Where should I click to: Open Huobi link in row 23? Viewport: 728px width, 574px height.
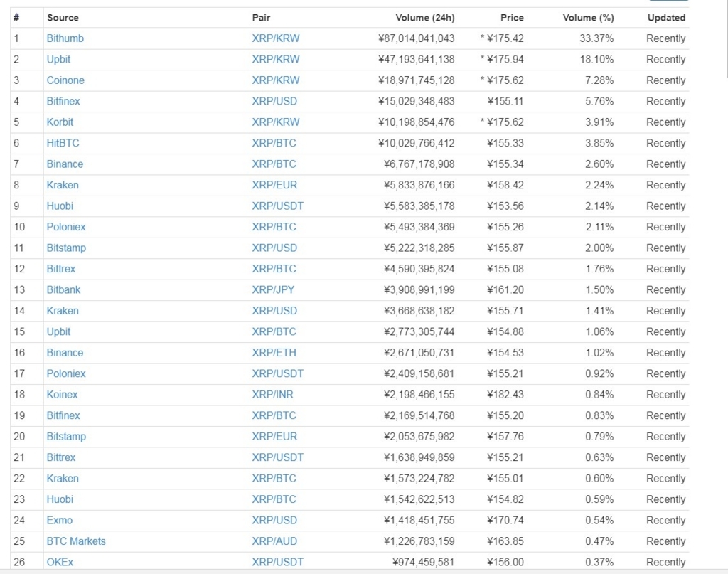(x=60, y=499)
